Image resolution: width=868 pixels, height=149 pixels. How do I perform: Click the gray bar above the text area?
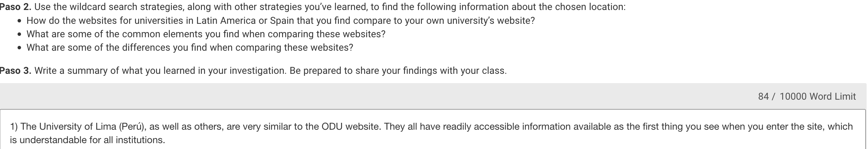coord(433,96)
